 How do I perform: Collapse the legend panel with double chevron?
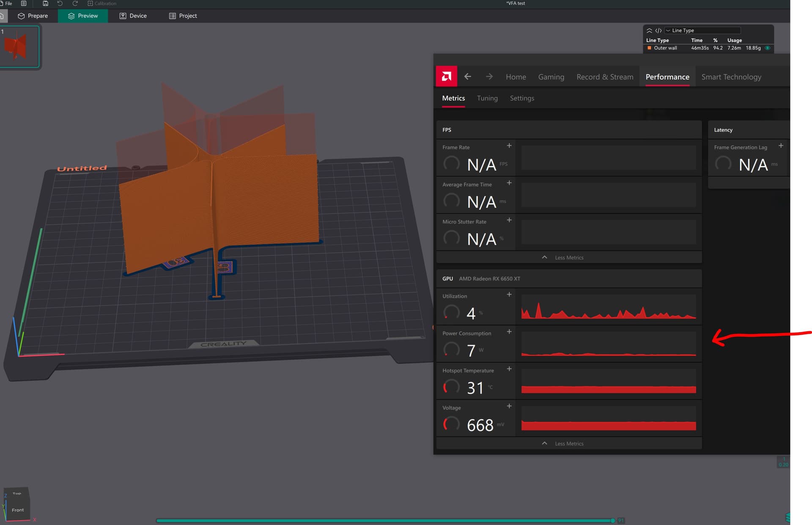click(x=649, y=30)
